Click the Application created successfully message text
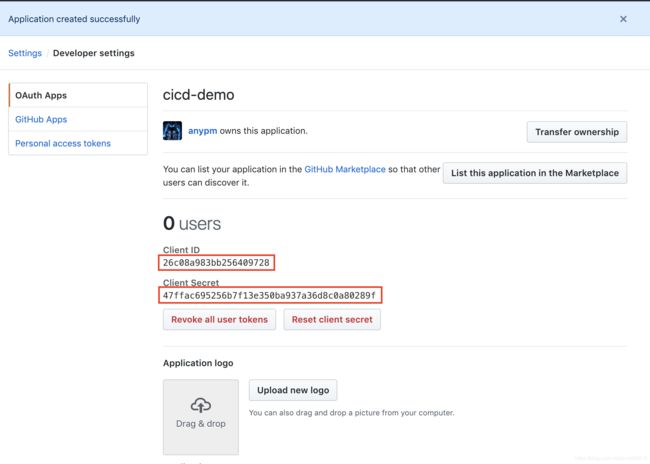650x464 pixels. tap(74, 19)
